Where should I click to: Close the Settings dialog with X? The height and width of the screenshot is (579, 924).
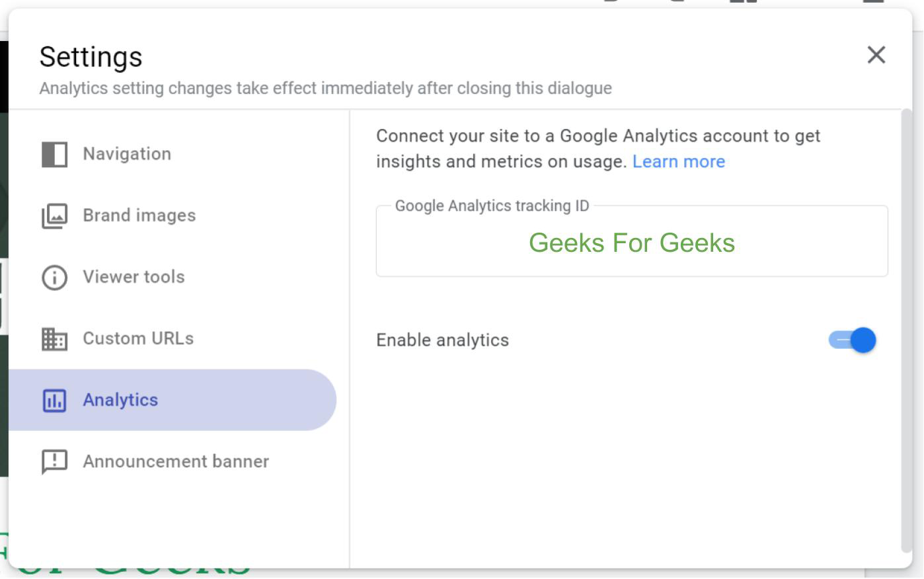(876, 55)
